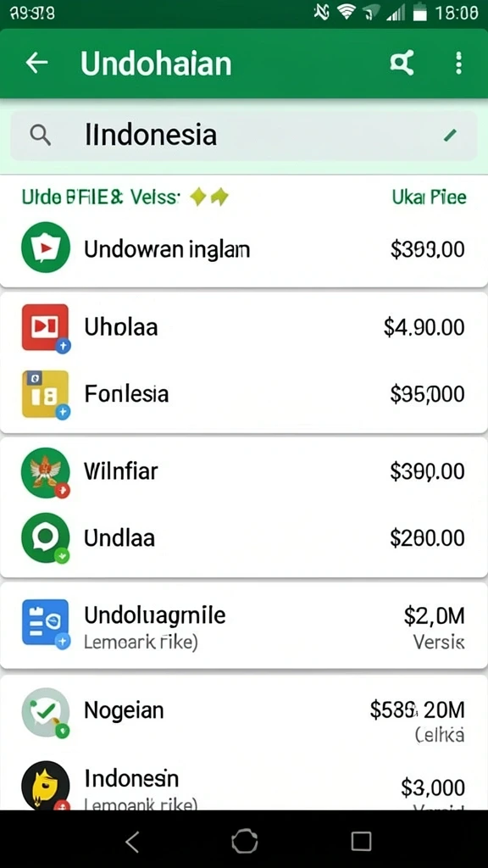Tap the $2,0M price on Undoluagmile
Viewport: 488px width, 868px height.
pos(435,615)
